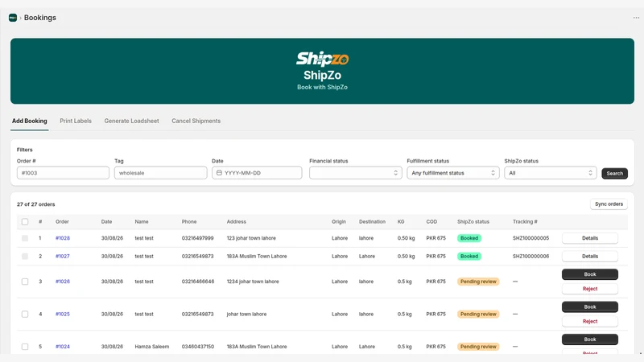Click the Search button in Filters
This screenshot has height=362, width=644.
click(614, 173)
